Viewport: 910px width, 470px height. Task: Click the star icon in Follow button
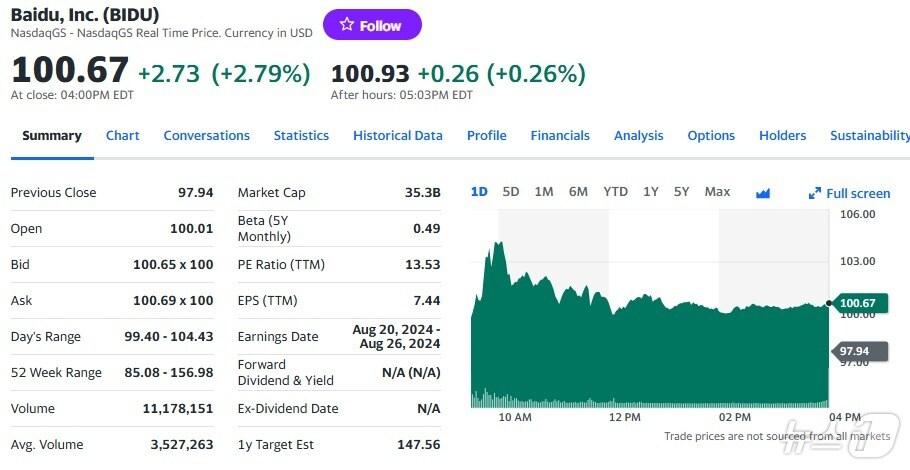click(x=347, y=25)
